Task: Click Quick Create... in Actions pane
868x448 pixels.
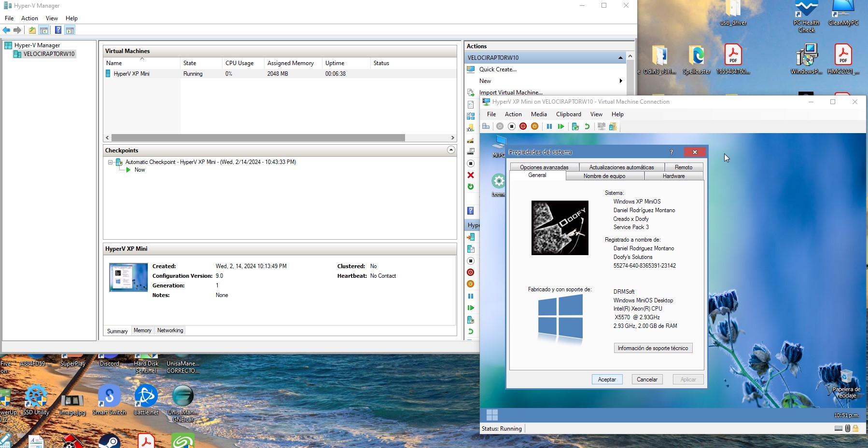Action: click(x=498, y=69)
